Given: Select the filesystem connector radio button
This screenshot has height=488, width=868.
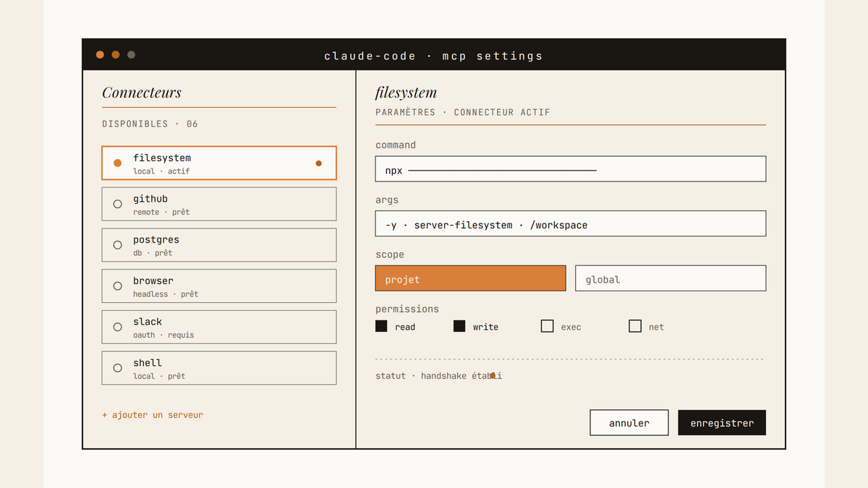Looking at the screenshot, I should [118, 163].
